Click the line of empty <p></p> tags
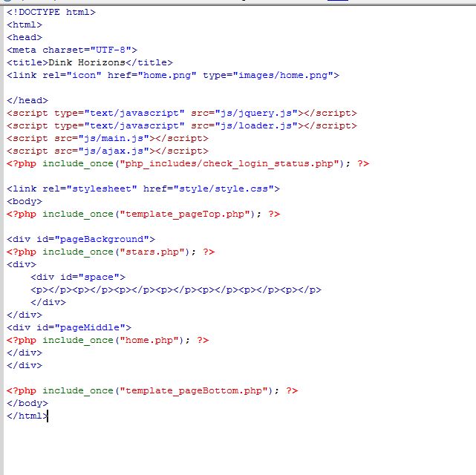The image size is (476, 475). 176,290
